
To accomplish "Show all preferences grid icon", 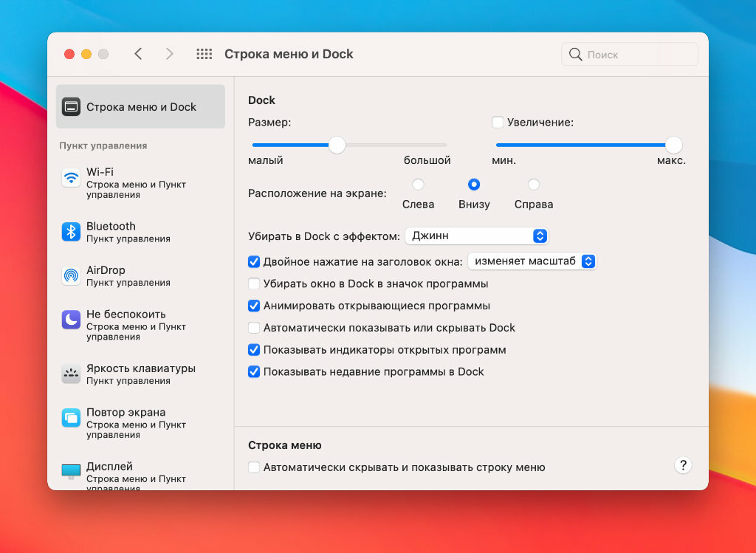I will [x=204, y=54].
